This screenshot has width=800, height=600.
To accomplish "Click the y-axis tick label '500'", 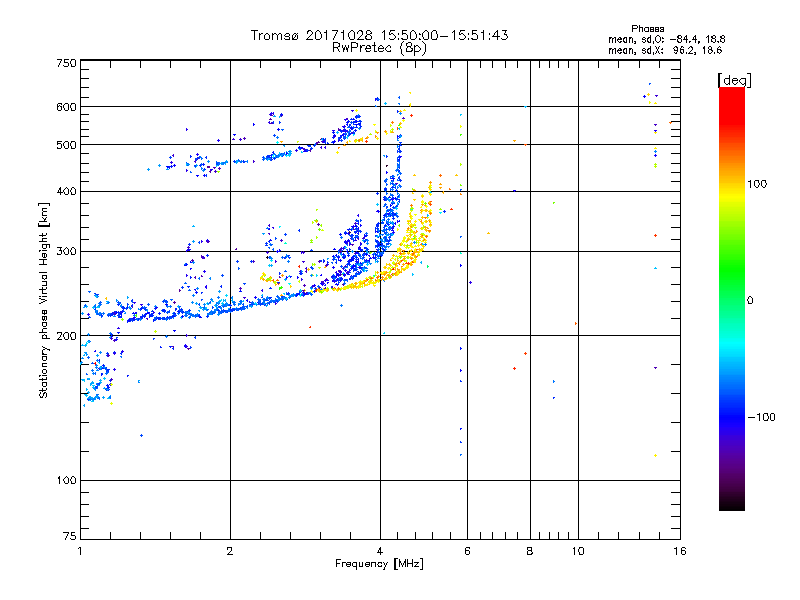I will click(x=67, y=145).
